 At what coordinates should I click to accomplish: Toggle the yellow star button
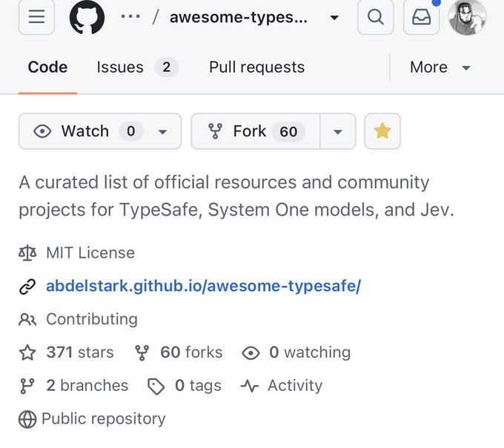[x=382, y=131]
